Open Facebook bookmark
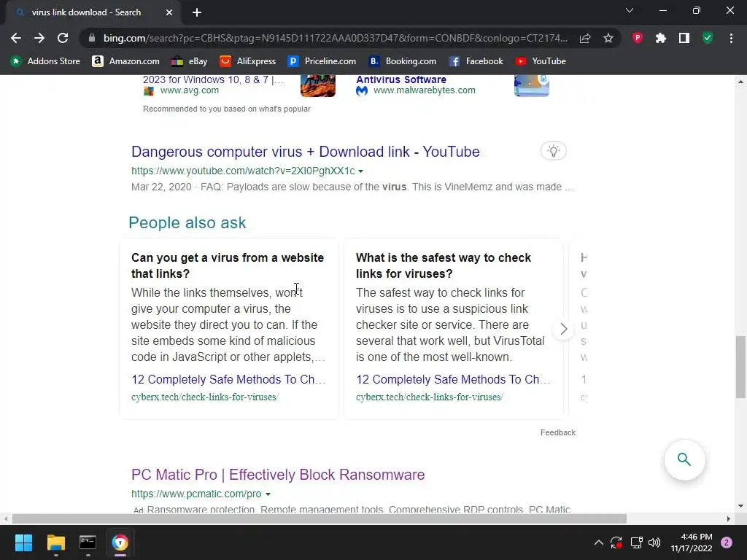This screenshot has height=560, width=747. click(476, 61)
